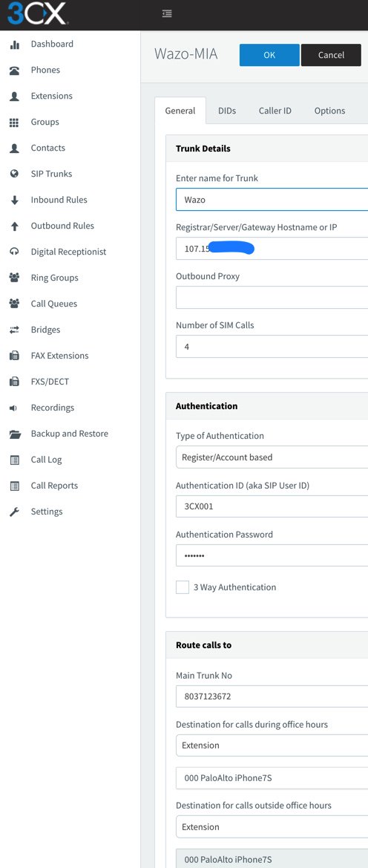The width and height of the screenshot is (368, 868).
Task: Go to Digital Receptionist page
Action: tap(68, 252)
